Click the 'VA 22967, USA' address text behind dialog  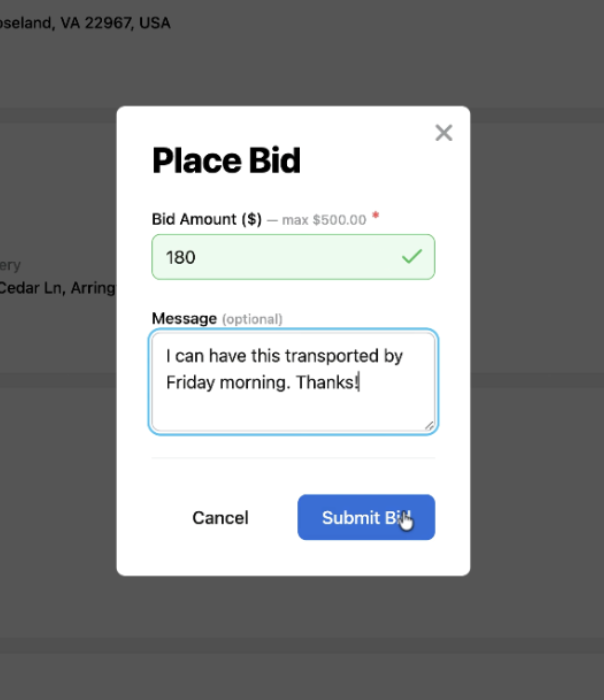(x=115, y=23)
